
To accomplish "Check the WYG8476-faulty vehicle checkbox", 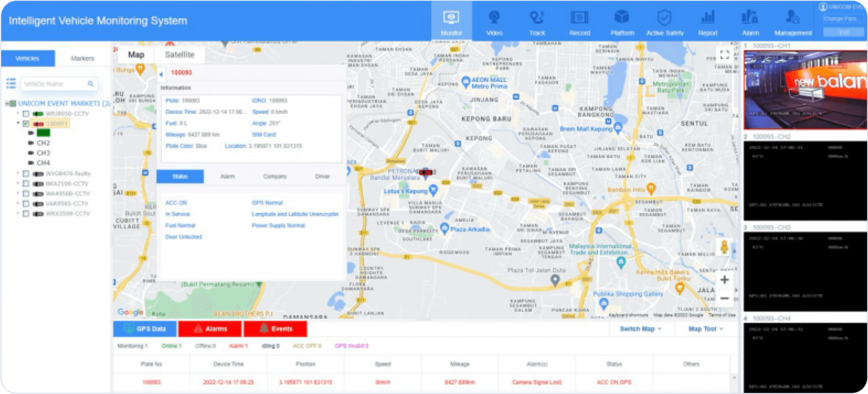I will 26,174.
